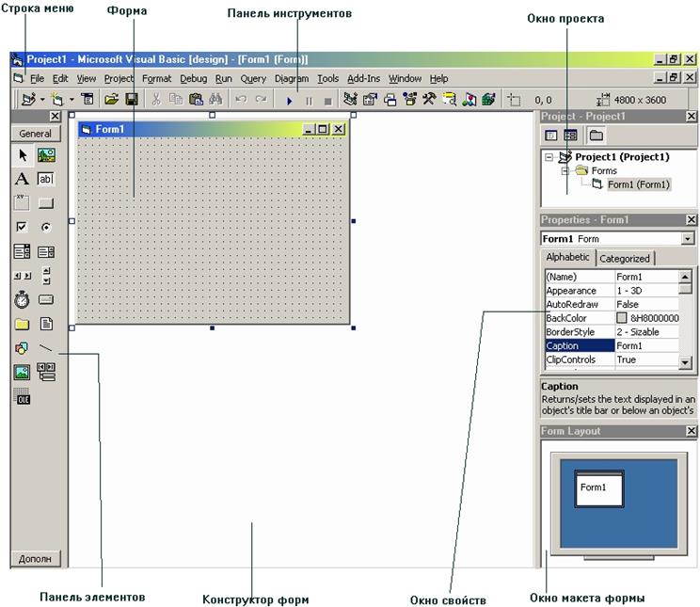
Task: Select the ComboBox control tool
Action: (22, 251)
